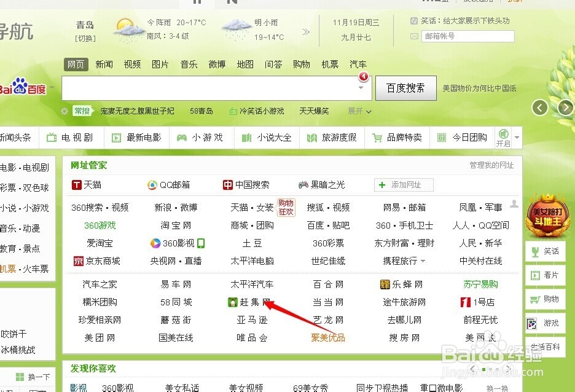Click 换一换 in 发现你喜欢
Screen dimensions: 575x392
click(497, 388)
